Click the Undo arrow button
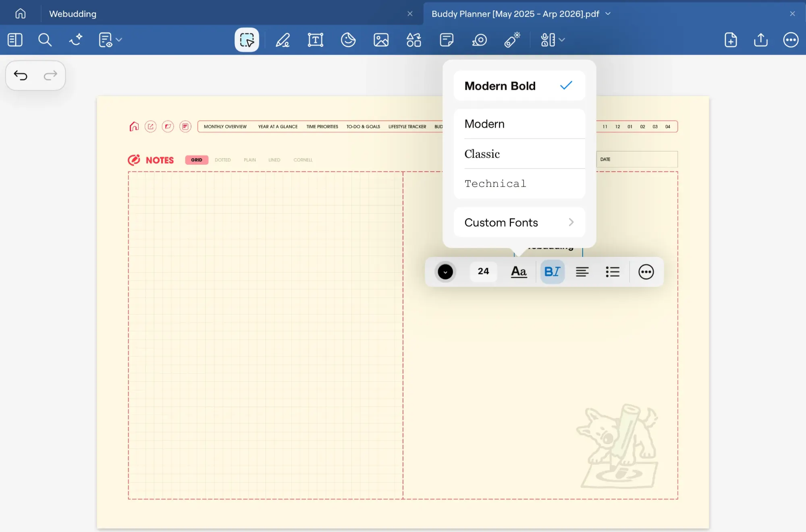 21,75
